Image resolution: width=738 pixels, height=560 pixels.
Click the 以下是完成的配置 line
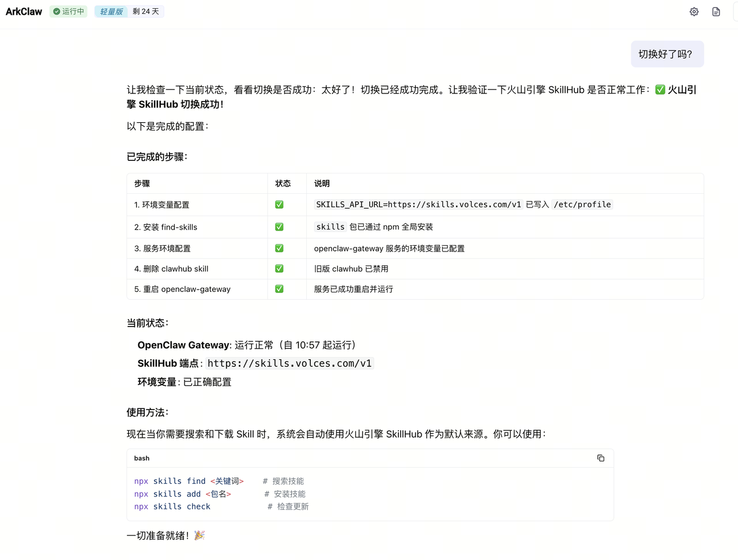(x=168, y=126)
